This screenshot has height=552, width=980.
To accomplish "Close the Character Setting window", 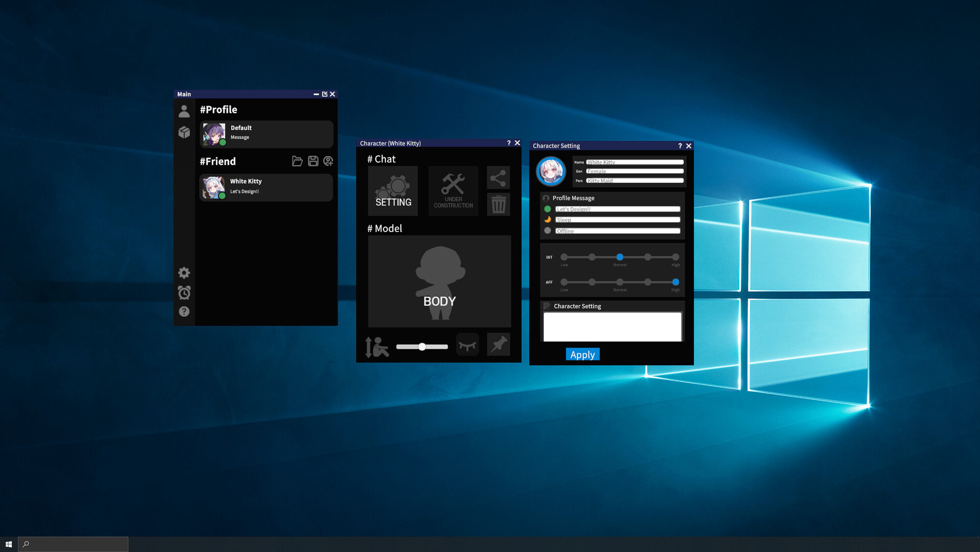I will [x=688, y=146].
